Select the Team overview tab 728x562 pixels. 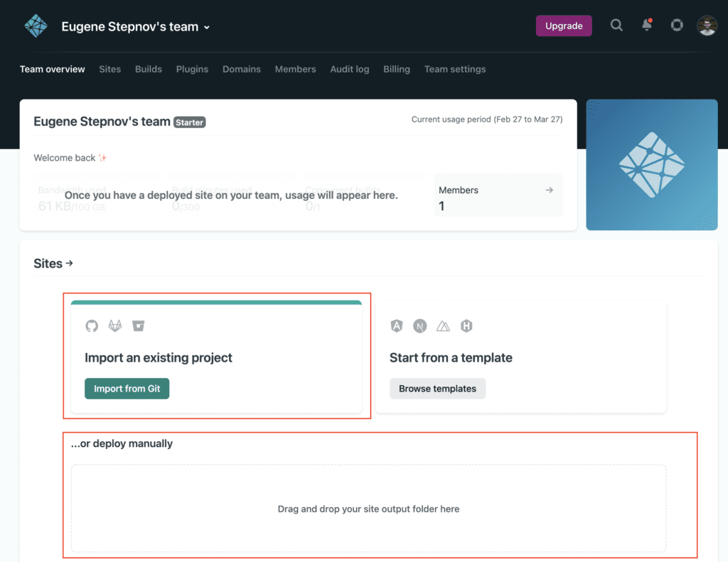[x=53, y=69]
